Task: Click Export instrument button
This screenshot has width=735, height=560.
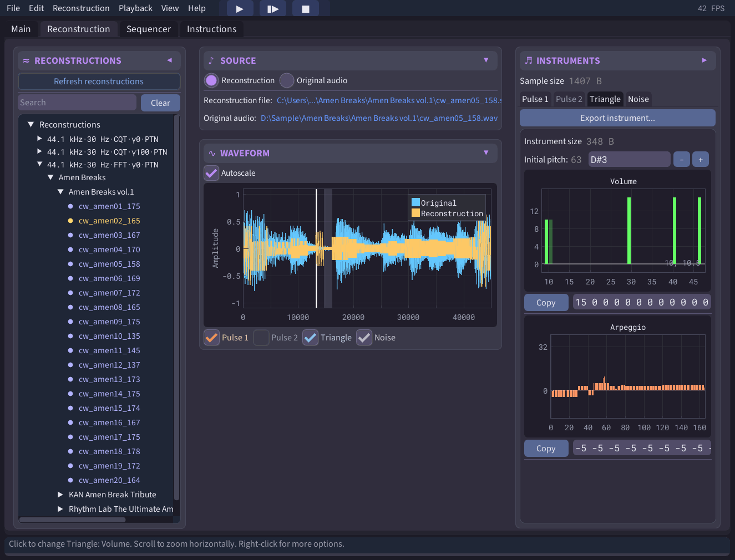Action: [x=617, y=118]
